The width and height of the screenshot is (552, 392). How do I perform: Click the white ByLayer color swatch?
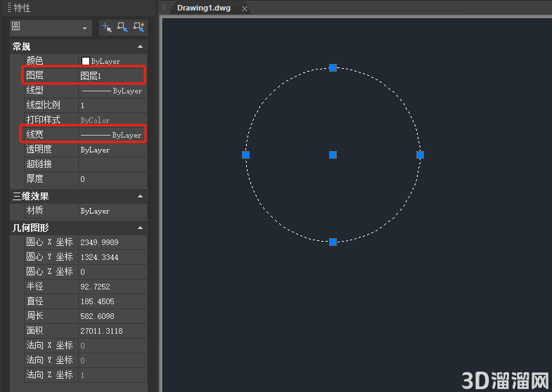[x=86, y=61]
